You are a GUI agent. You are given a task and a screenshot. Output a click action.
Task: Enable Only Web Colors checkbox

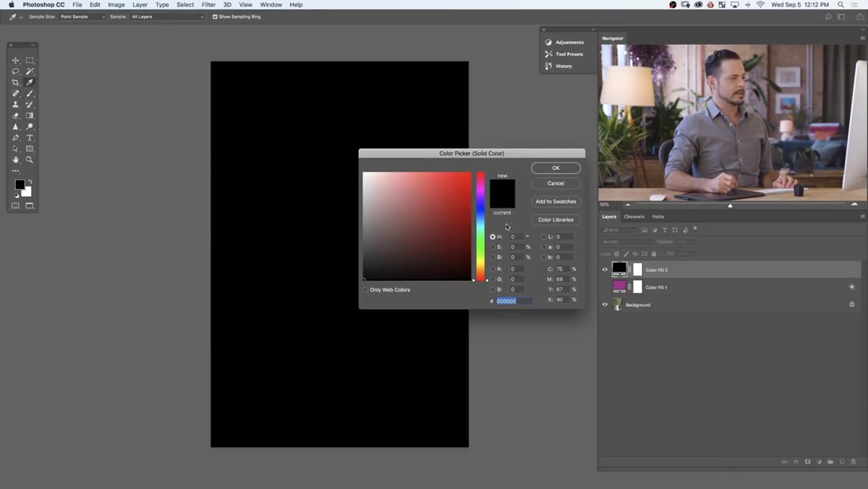365,289
